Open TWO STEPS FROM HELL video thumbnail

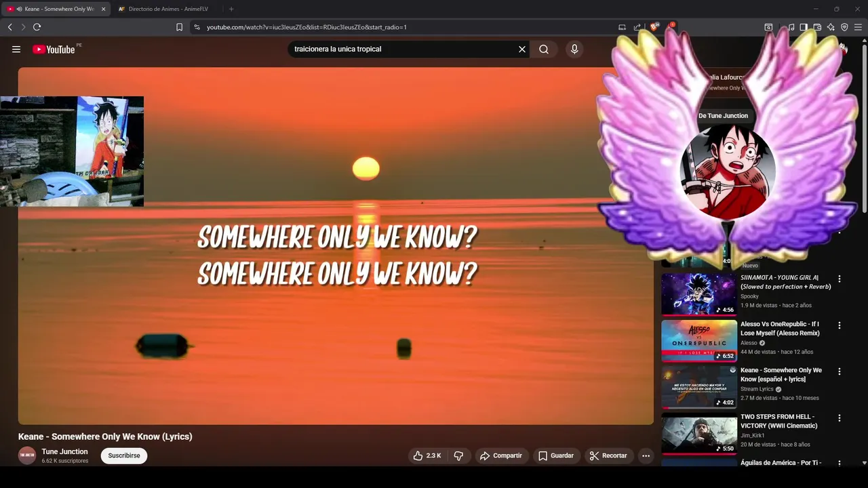(699, 434)
